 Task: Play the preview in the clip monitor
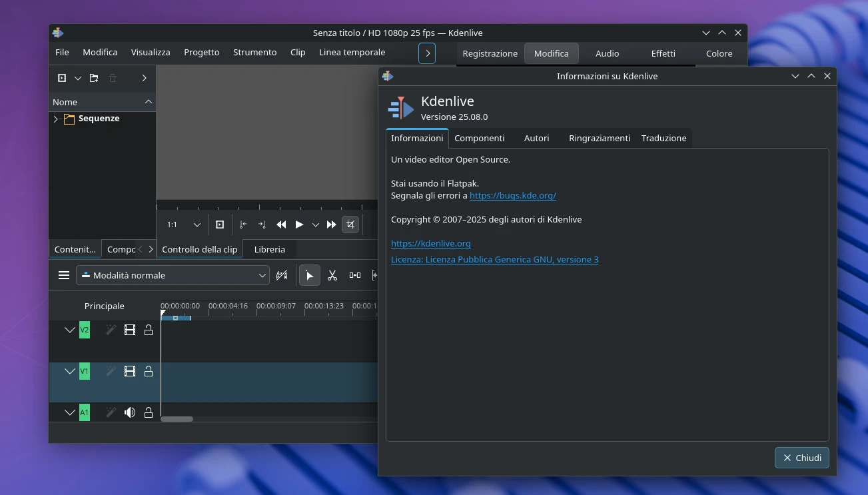(x=299, y=225)
